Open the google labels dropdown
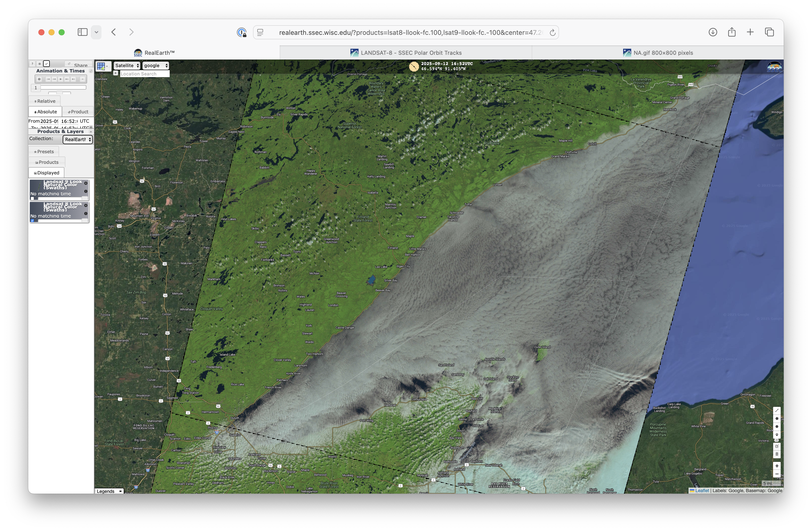 point(156,65)
